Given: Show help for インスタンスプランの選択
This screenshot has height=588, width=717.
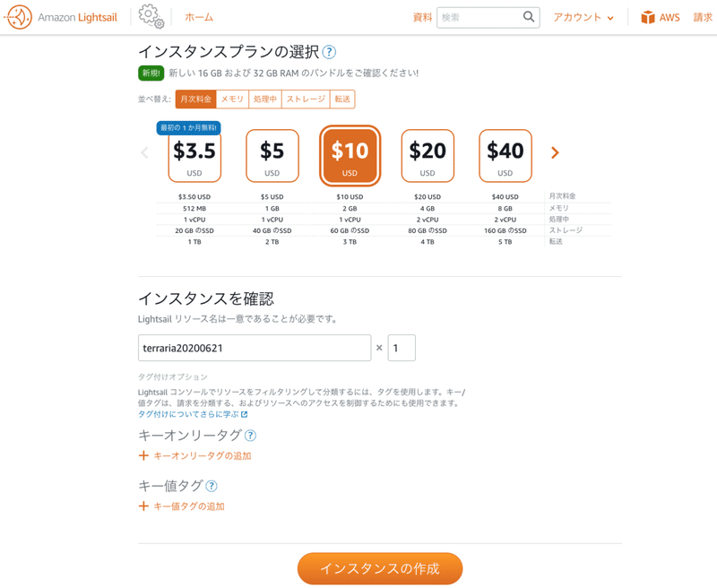Looking at the screenshot, I should pos(329,52).
